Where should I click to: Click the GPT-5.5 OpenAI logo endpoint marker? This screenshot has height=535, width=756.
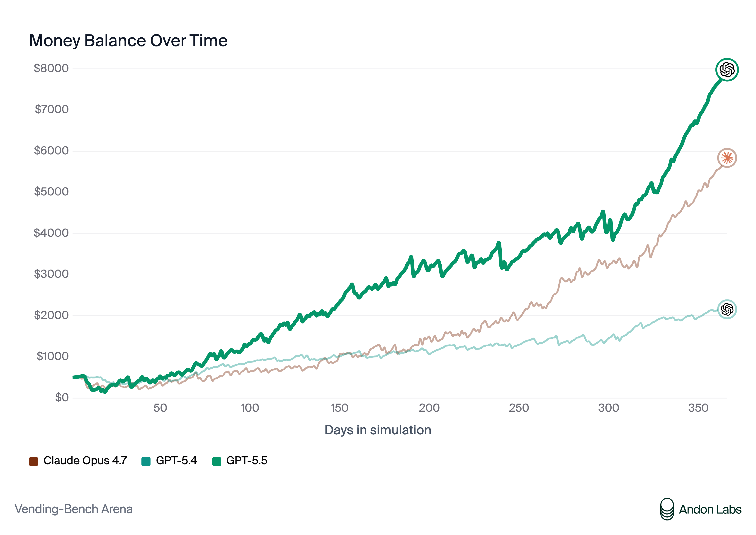727,70
